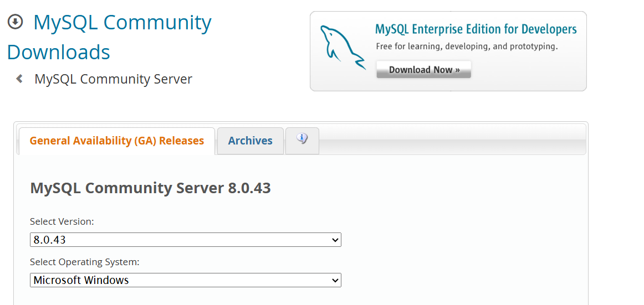Click the MySQL Community Server 8.0.43 heading

[x=150, y=188]
